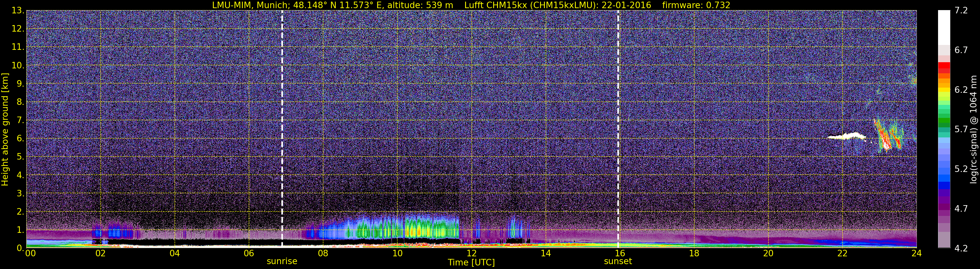The image size is (980, 269).
Task: Click the colorbar tick value 5.7
Action: click(x=961, y=130)
